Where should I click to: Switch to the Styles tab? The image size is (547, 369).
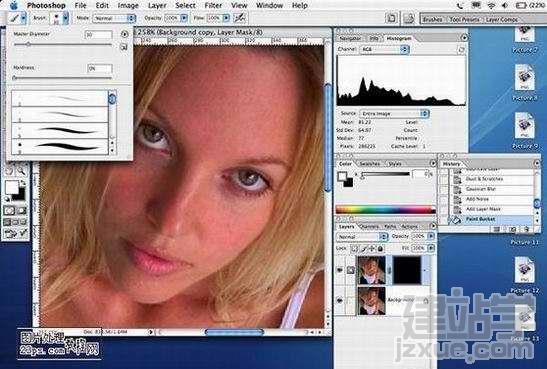(395, 164)
